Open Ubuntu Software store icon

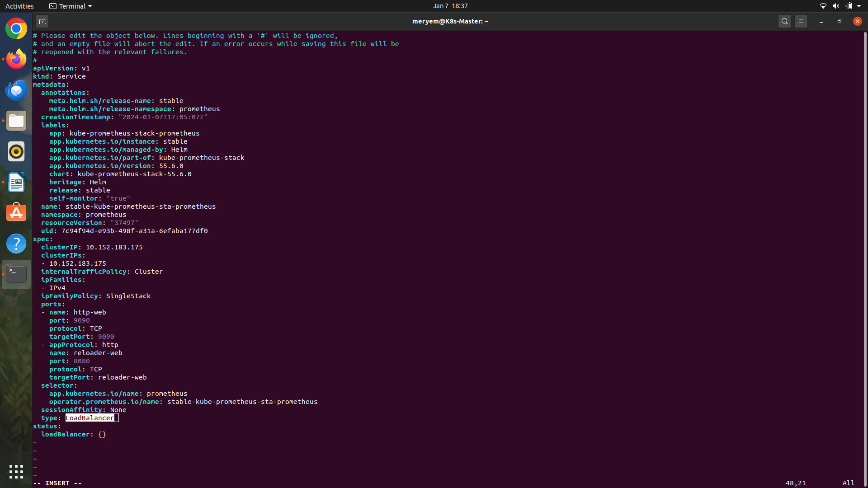[16, 213]
